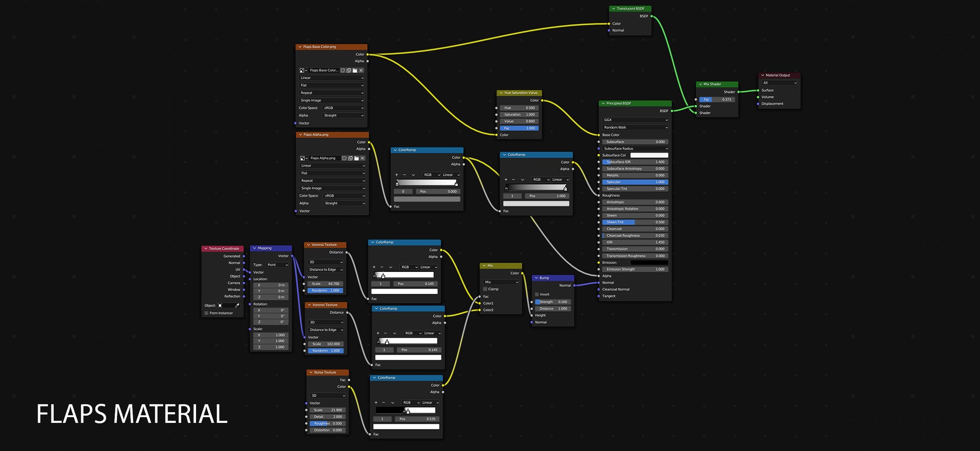Click Noise Texture Scale field 21.900
Image resolution: width=980 pixels, height=451 pixels.
[x=328, y=410]
